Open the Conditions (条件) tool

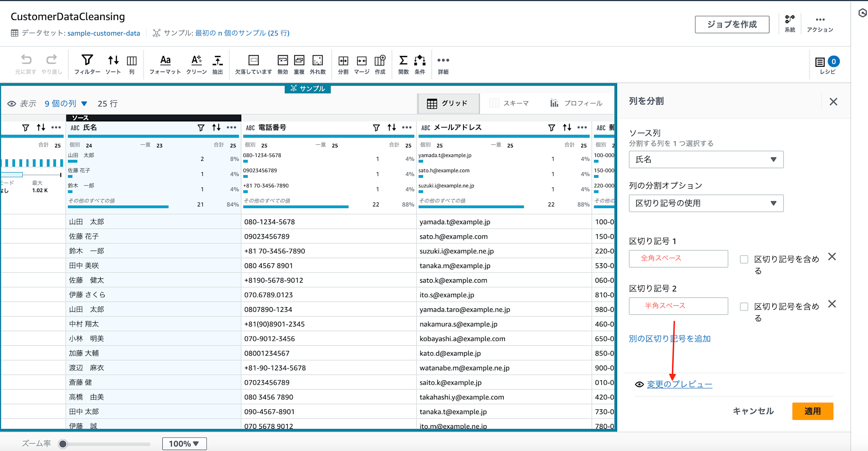[x=420, y=64]
